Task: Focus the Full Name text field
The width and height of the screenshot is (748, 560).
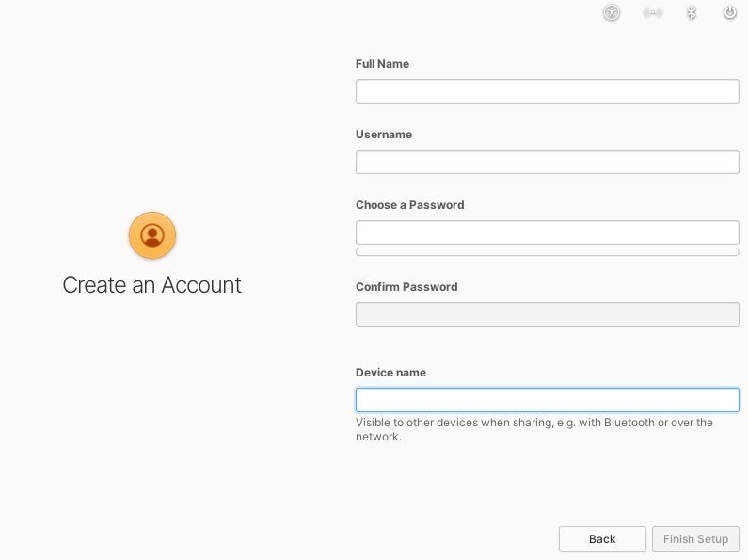Action: pos(548,91)
